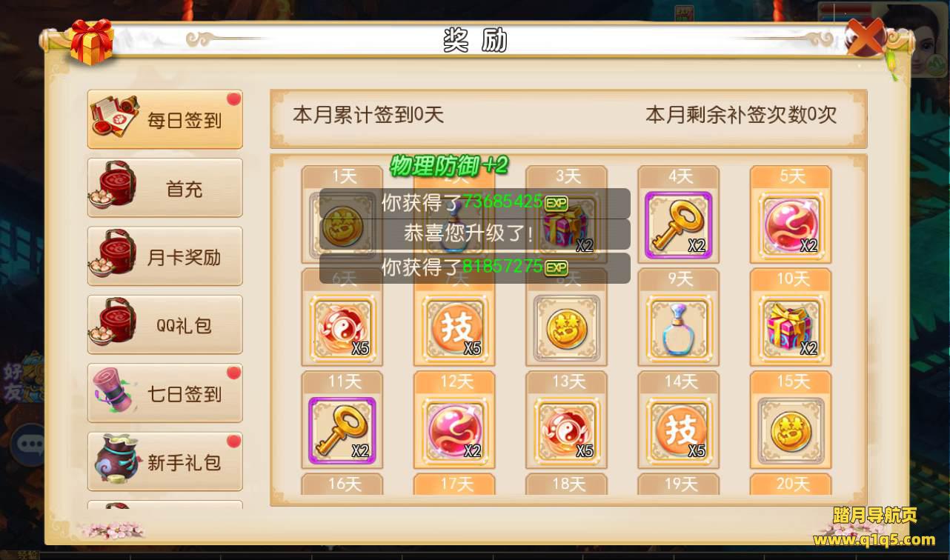950x560 pixels.
Task: Select the 每日签到 daily sign-in tab
Action: click(x=165, y=119)
